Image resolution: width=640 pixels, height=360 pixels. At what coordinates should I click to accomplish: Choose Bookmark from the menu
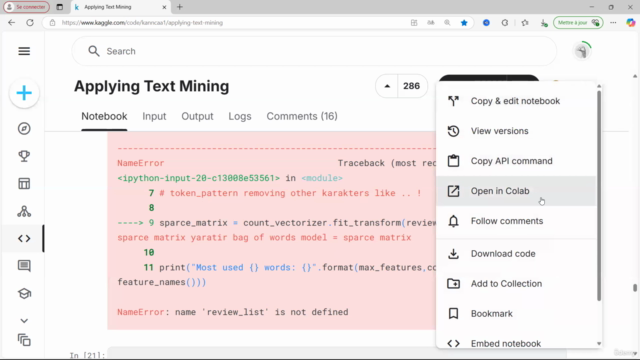(516, 313)
